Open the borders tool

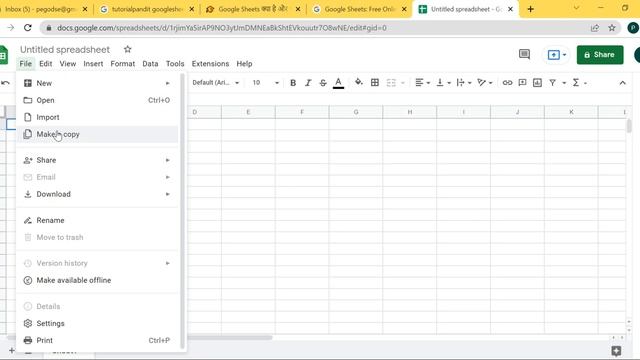(375, 83)
